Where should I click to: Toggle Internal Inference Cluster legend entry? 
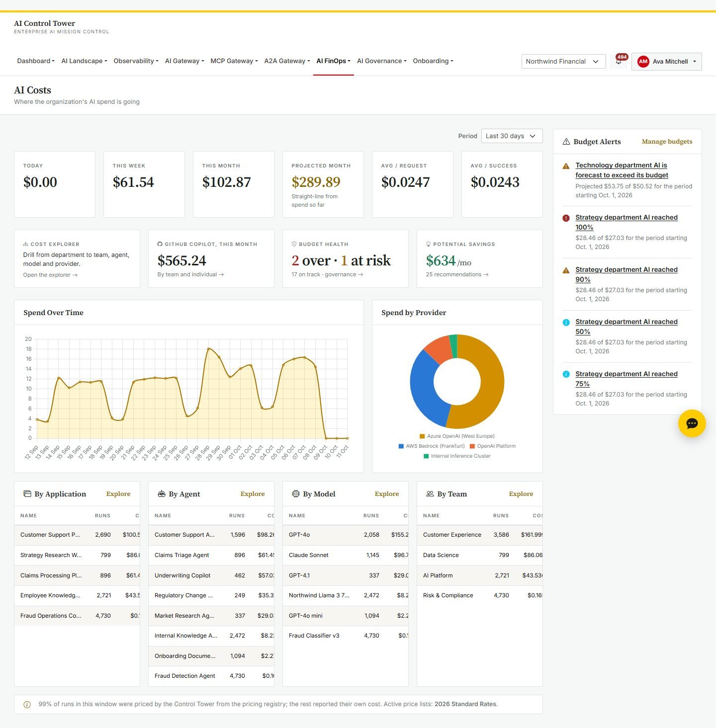tap(457, 456)
